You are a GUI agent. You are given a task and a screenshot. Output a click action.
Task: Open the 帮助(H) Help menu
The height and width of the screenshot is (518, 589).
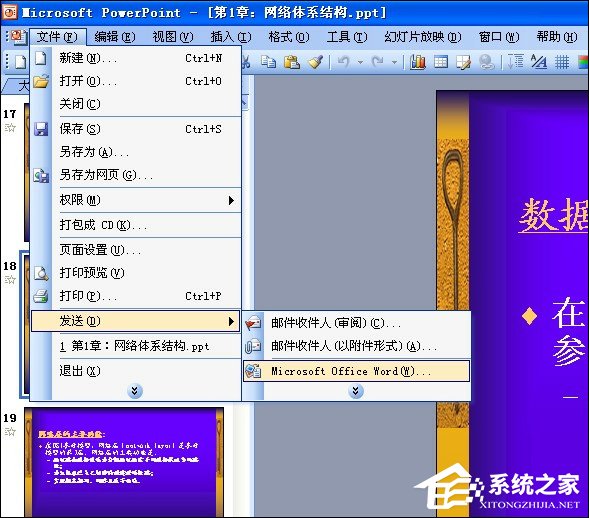557,37
